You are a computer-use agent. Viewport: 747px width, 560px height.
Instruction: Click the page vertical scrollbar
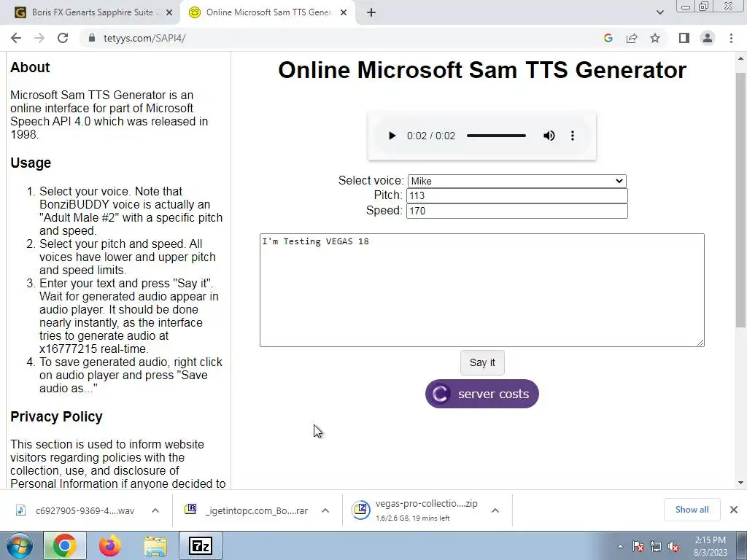(x=740, y=200)
